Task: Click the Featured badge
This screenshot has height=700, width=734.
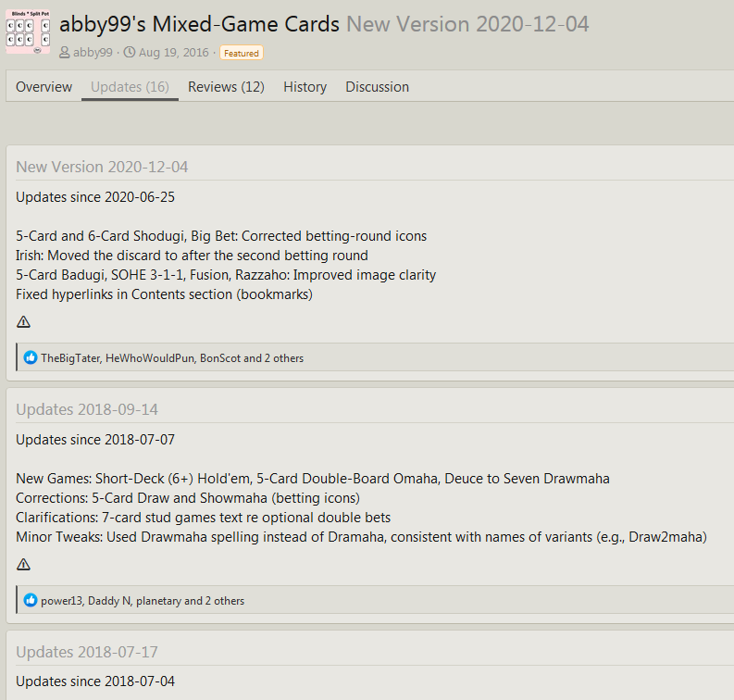Action: click(x=242, y=53)
